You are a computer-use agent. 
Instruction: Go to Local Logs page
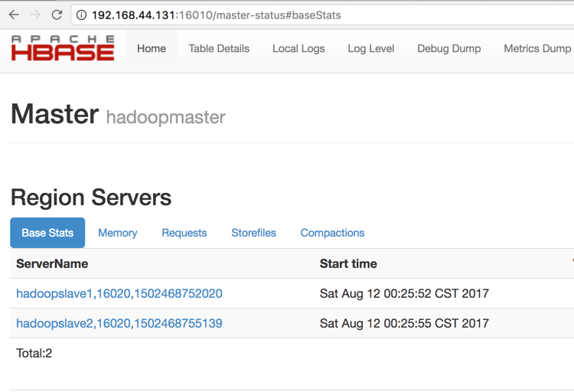point(298,48)
